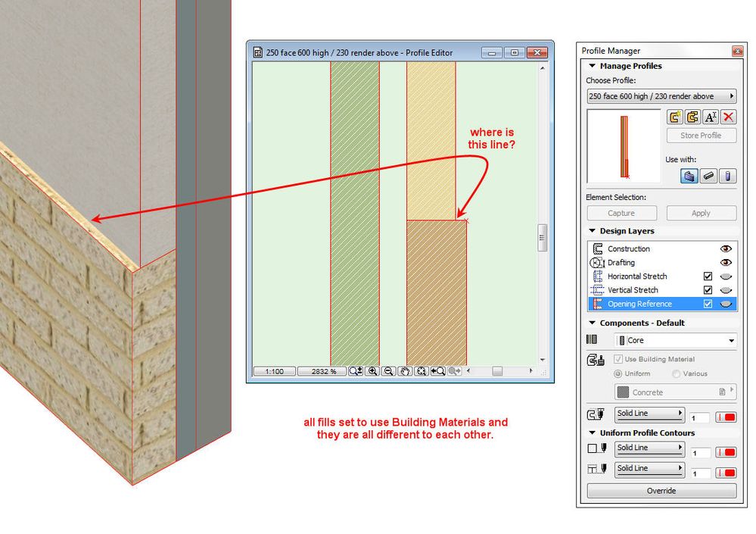
Task: Open the Core component dropdown
Action: tap(676, 339)
